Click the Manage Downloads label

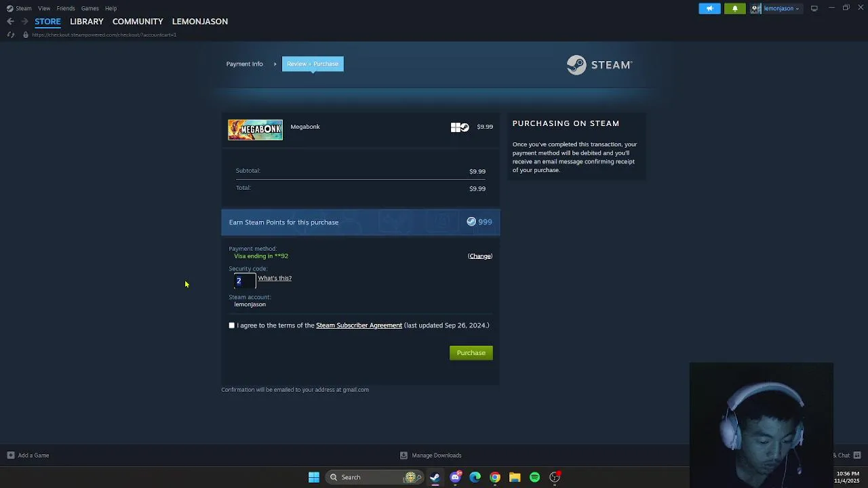437,455
